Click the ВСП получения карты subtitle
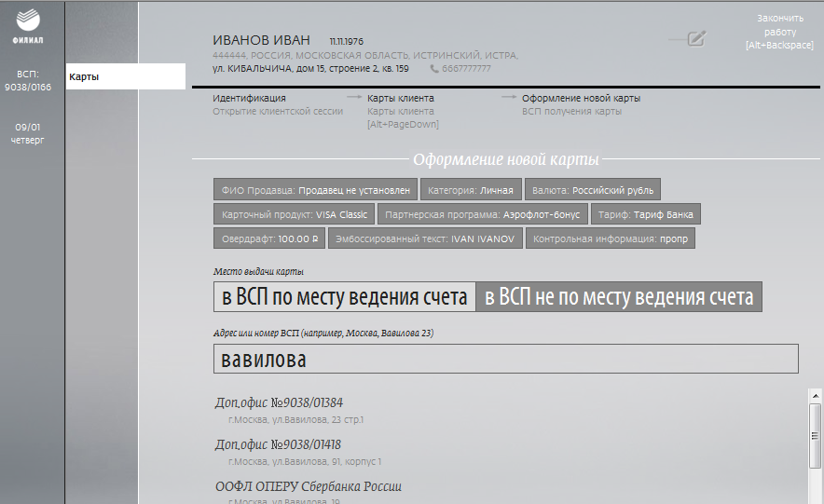The image size is (824, 504). [x=571, y=111]
